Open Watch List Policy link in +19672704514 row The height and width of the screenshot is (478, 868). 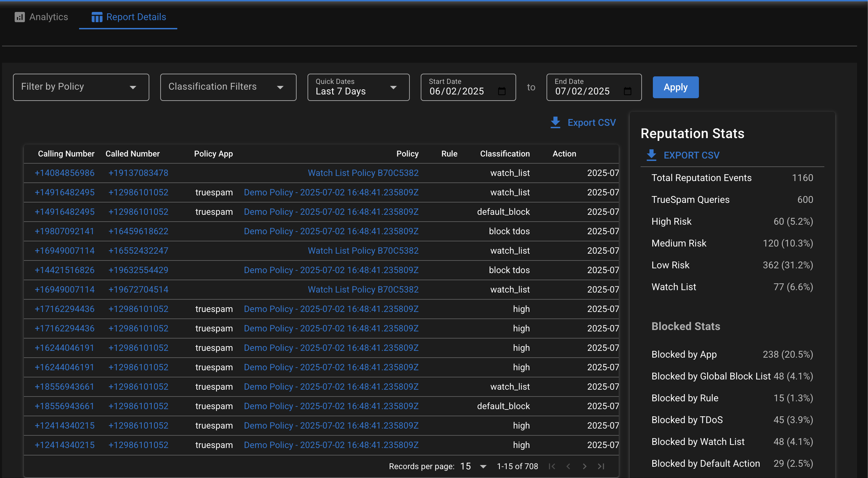click(363, 290)
